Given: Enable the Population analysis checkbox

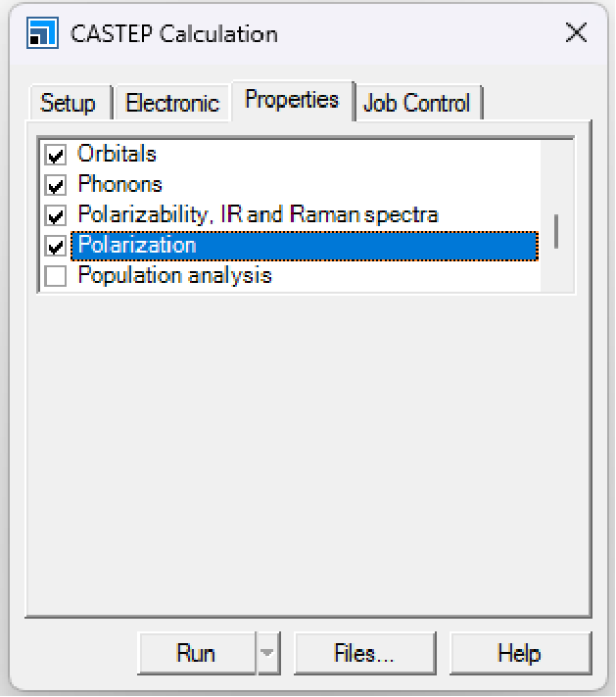Looking at the screenshot, I should click(57, 276).
